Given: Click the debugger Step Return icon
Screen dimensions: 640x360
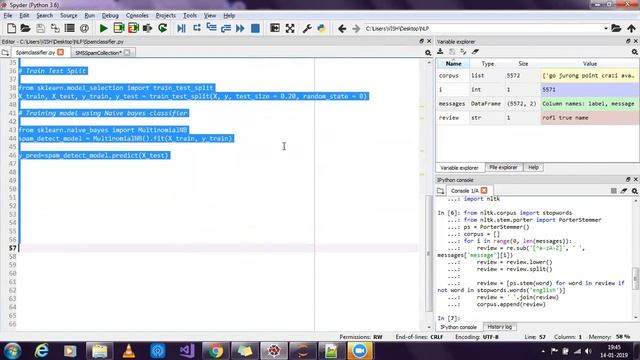Looking at the screenshot, I should [x=226, y=28].
